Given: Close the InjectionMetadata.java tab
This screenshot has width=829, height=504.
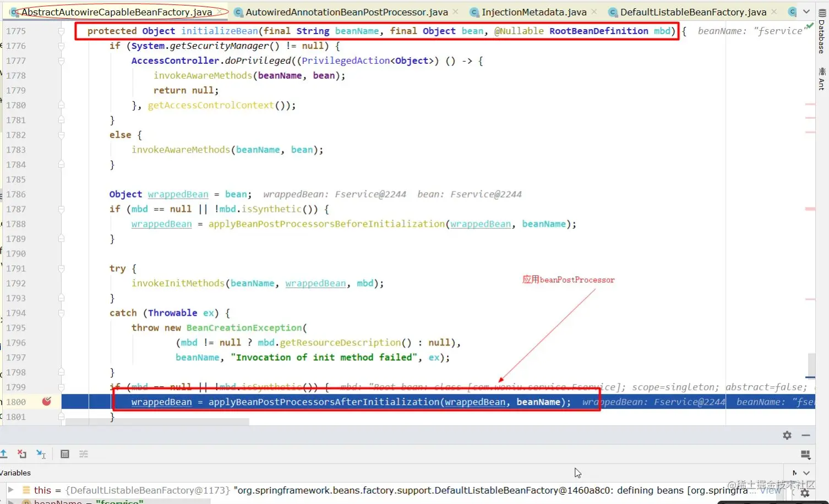Looking at the screenshot, I should (594, 12).
